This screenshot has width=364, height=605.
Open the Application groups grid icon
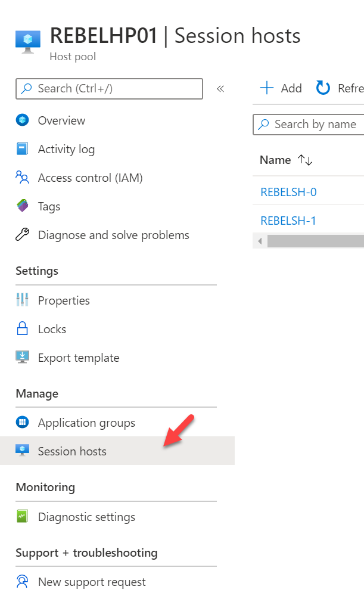click(x=23, y=422)
